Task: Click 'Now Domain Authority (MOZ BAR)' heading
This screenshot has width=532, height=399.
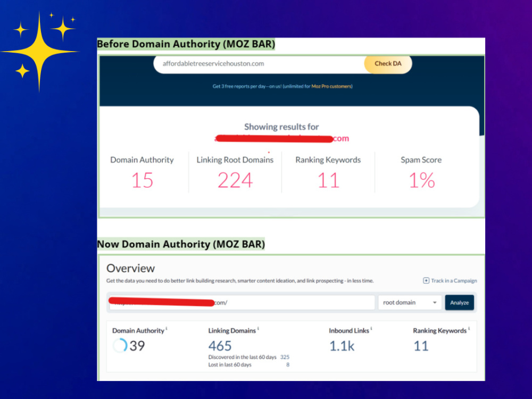Action: [181, 244]
